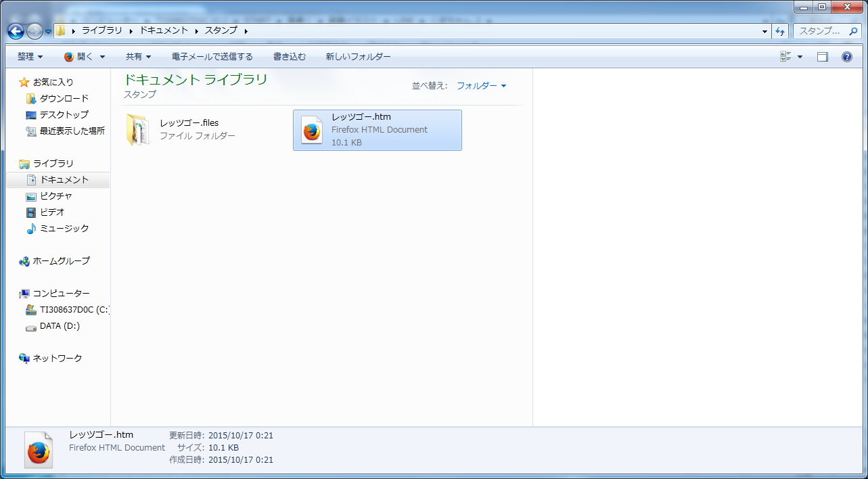The image size is (868, 479).
Task: Click the search magnifier icon
Action: click(x=853, y=31)
